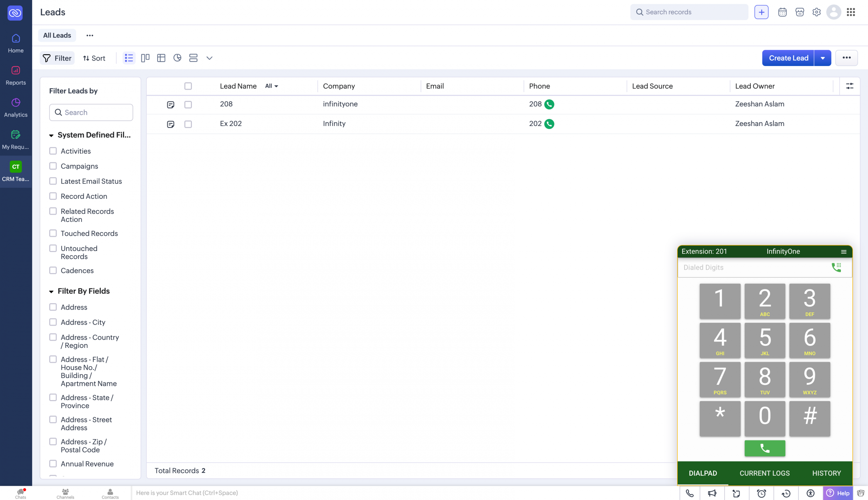Screen dimensions: 868x500
Task: Click the Help button
Action: click(x=838, y=494)
